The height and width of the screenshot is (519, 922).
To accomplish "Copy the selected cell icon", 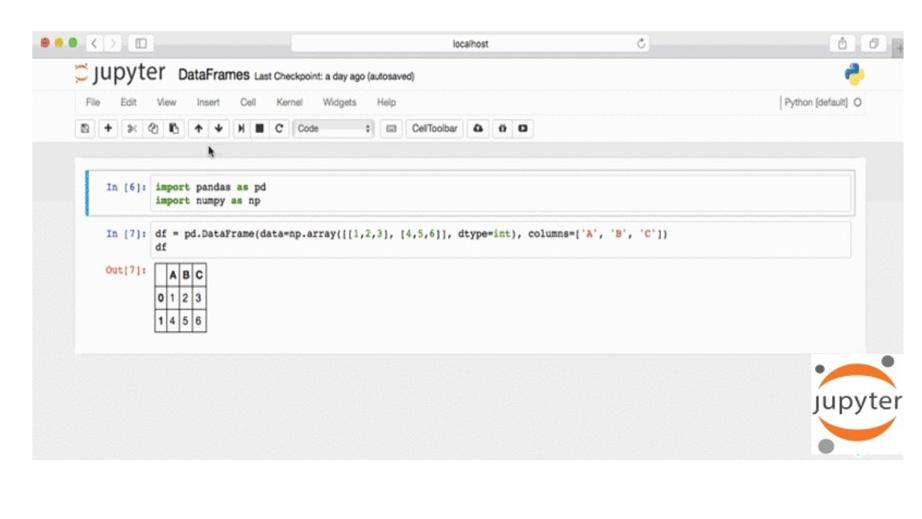I will [153, 129].
